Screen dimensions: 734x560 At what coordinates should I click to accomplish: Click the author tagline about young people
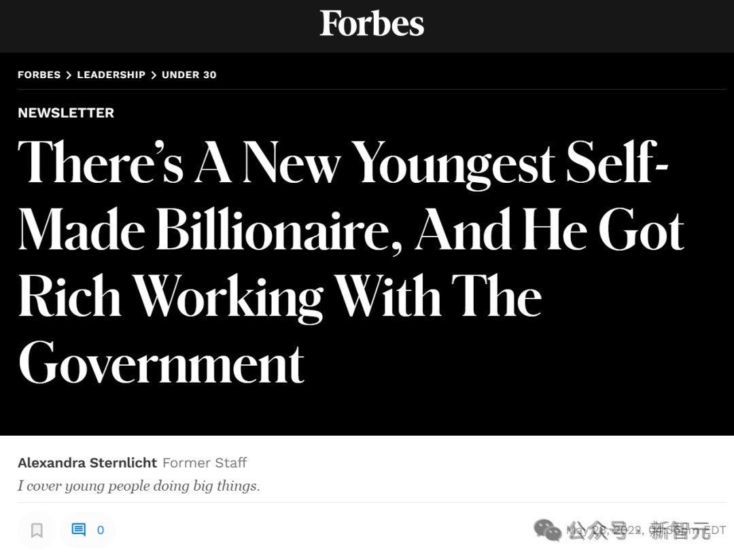pos(139,486)
